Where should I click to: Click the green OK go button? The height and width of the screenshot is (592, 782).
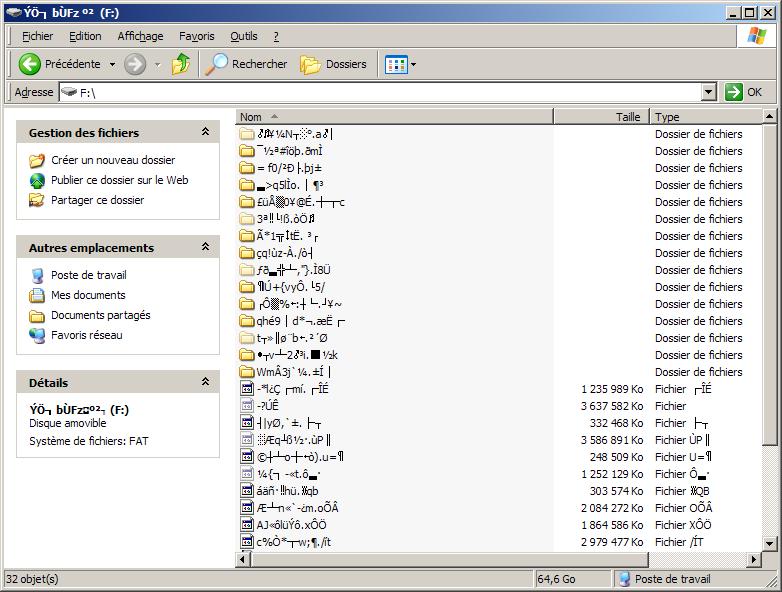pos(744,92)
